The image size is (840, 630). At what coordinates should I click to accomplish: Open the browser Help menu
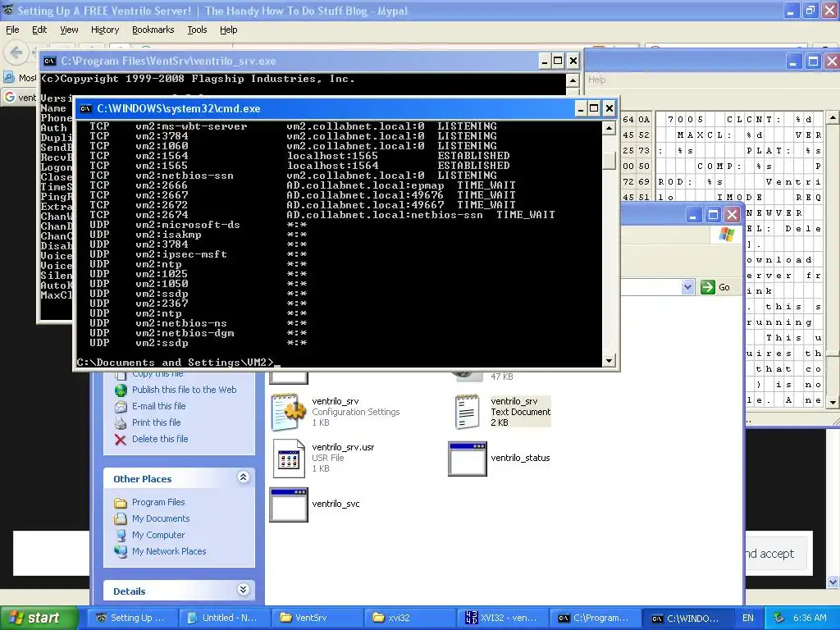pos(228,30)
